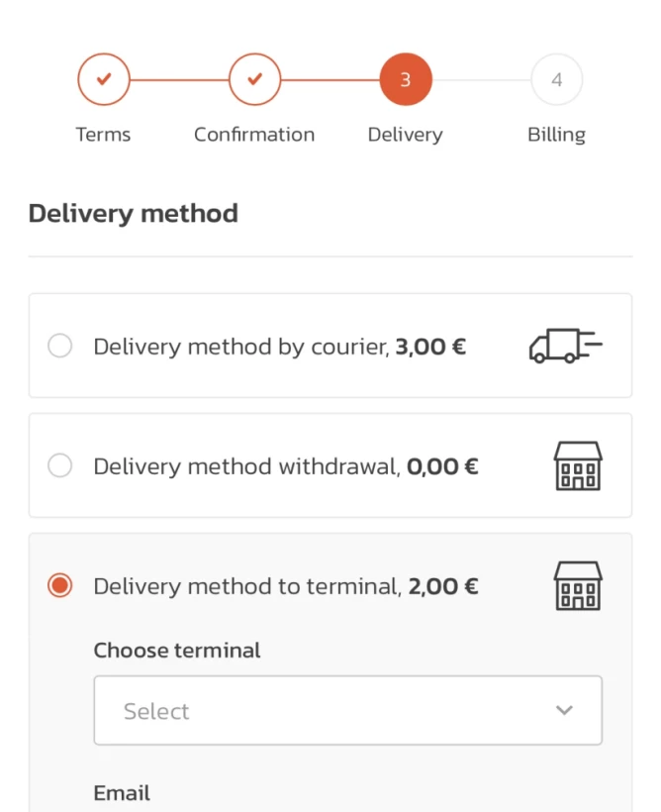This screenshot has height=812, width=661.
Task: Click the chevron arrow in terminal dropdown
Action: [x=564, y=710]
